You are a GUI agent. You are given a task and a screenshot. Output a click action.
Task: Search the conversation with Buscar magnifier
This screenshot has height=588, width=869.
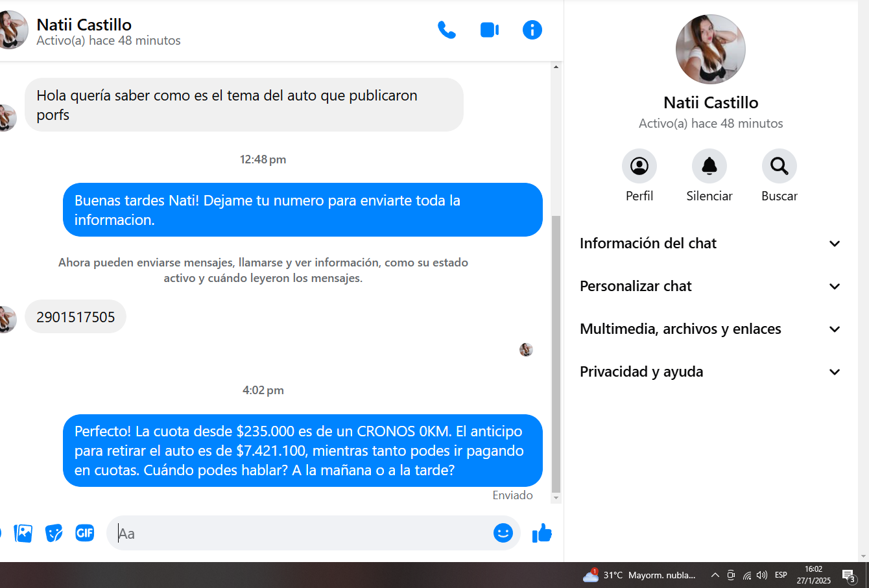(x=780, y=166)
